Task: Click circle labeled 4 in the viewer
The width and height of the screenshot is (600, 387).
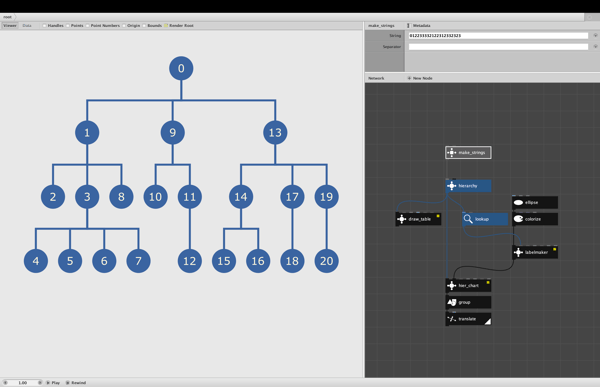Action: click(x=36, y=261)
